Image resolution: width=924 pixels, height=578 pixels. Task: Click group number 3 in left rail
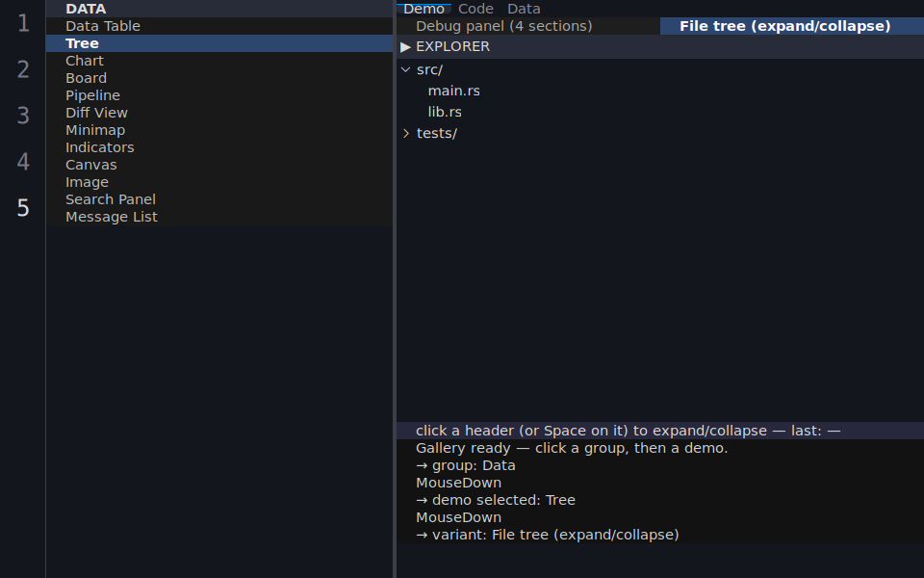pyautogui.click(x=23, y=116)
